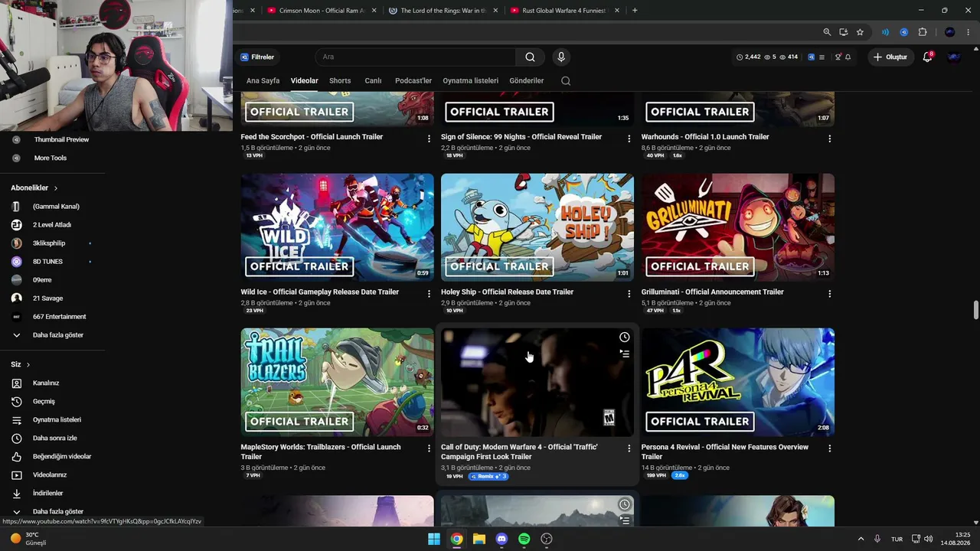This screenshot has height=551, width=980.
Task: Click the small bell icon in stats bar
Action: coord(848,57)
